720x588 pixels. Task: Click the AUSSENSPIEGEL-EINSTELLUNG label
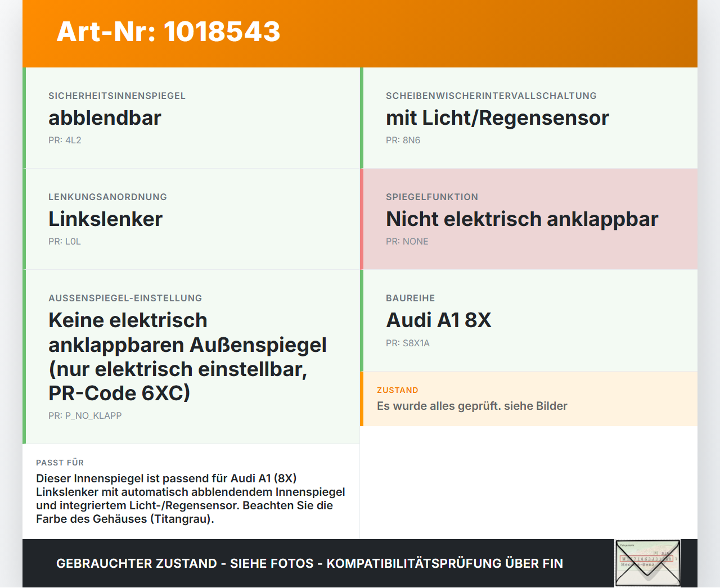pyautogui.click(x=125, y=298)
